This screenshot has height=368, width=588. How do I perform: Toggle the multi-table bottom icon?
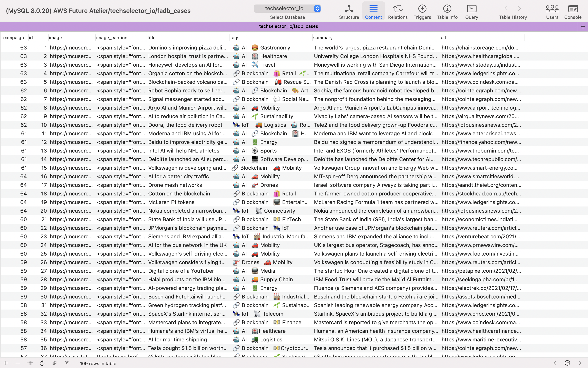(55, 363)
